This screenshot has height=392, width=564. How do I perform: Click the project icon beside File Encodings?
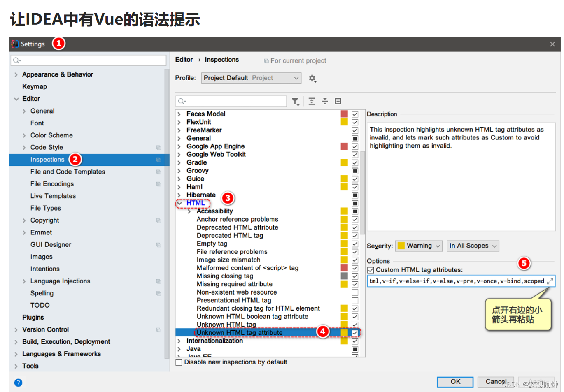point(158,184)
